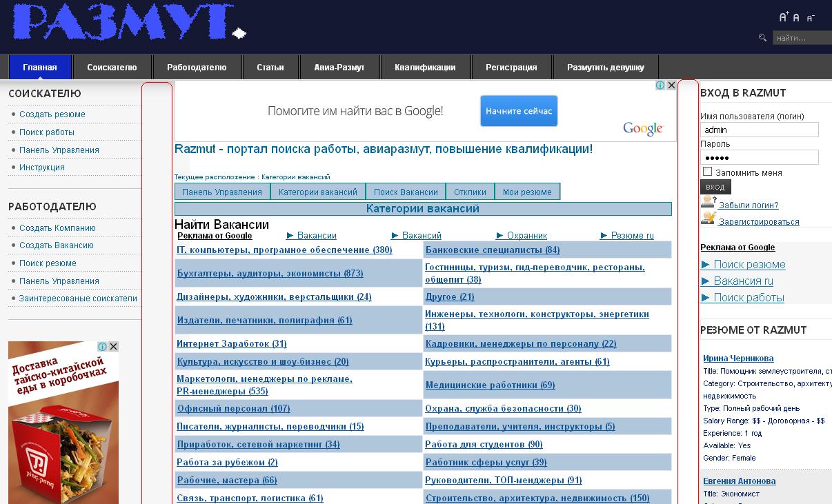Open 'Поиск резюме' sidebar link
The width and height of the screenshot is (832, 504).
click(48, 263)
